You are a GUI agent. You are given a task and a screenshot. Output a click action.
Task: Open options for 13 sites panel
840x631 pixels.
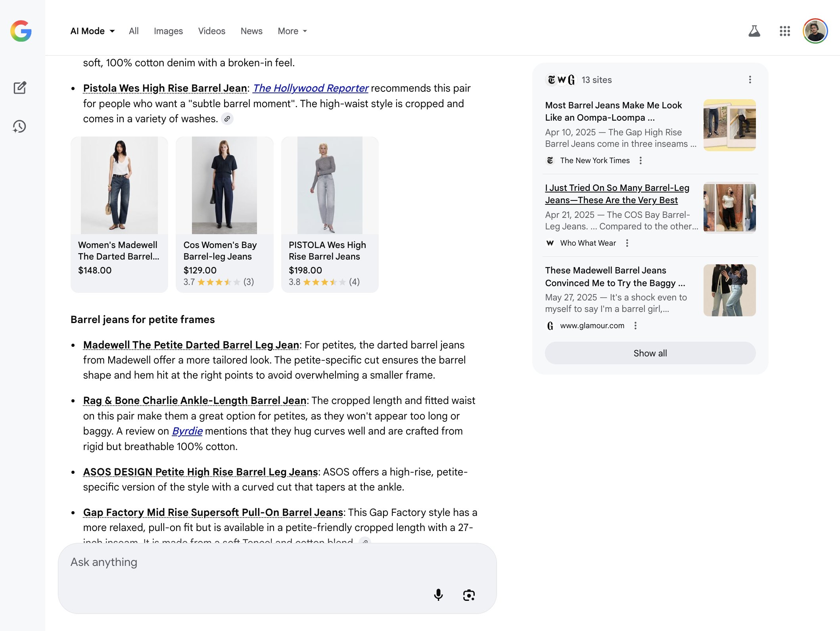[750, 80]
